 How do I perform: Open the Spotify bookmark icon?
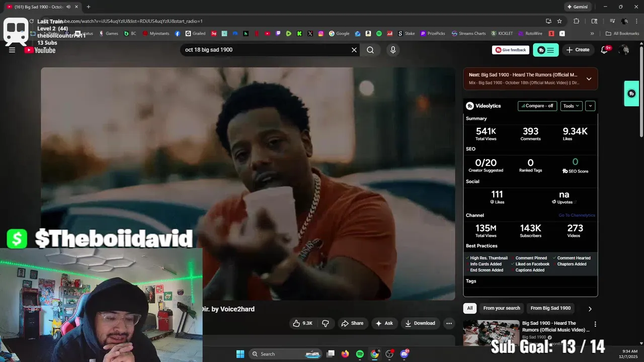coord(379,34)
